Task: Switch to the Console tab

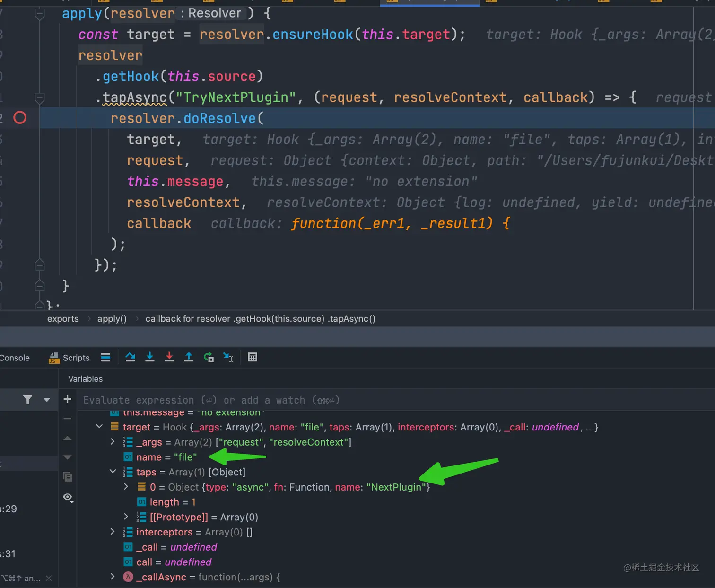Action: click(15, 358)
